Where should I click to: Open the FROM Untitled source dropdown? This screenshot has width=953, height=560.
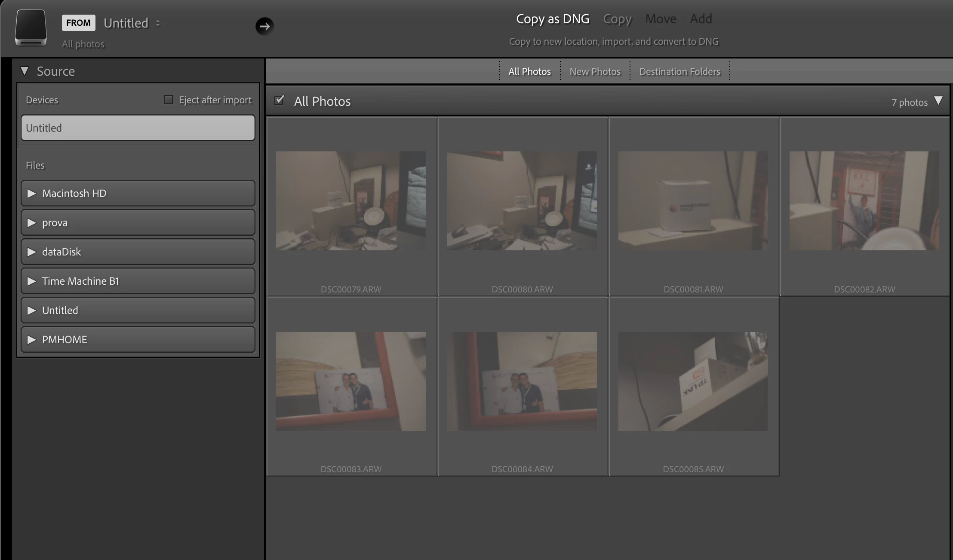click(132, 23)
